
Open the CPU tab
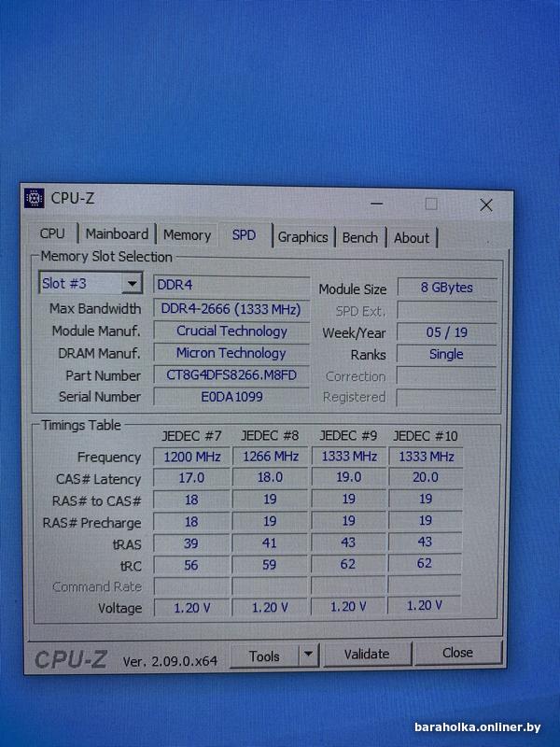(52, 233)
